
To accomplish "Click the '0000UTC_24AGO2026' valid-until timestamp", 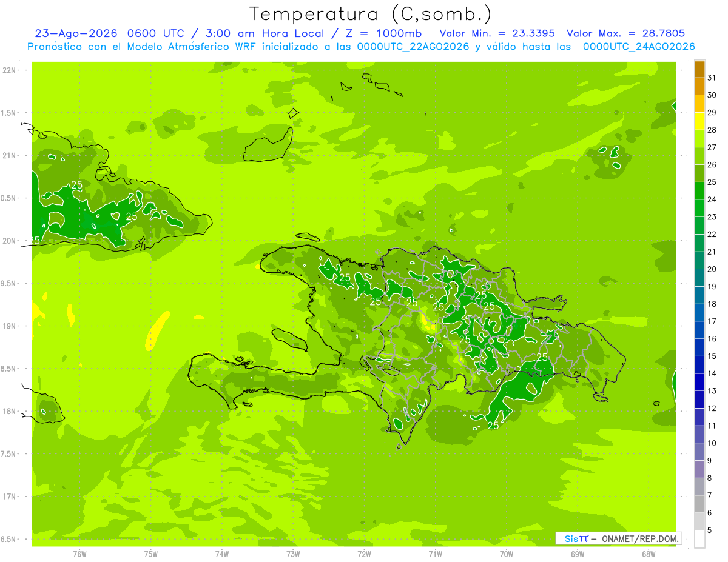I will click(x=639, y=47).
